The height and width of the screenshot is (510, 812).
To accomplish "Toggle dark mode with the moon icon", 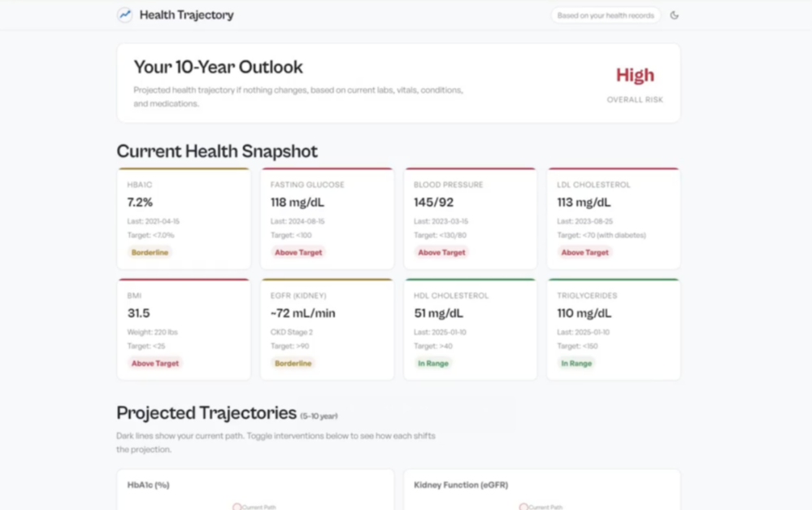I will tap(674, 15).
